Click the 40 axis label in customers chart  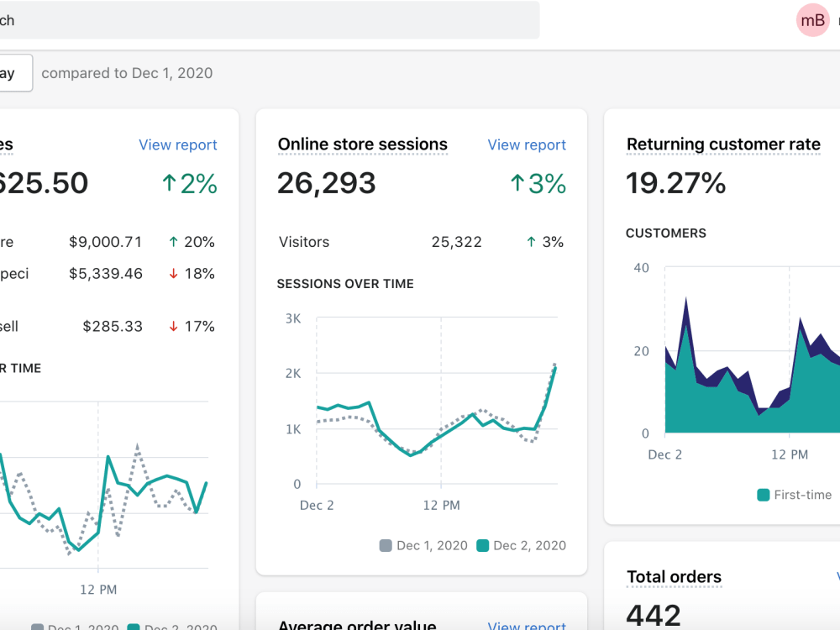[x=641, y=268]
